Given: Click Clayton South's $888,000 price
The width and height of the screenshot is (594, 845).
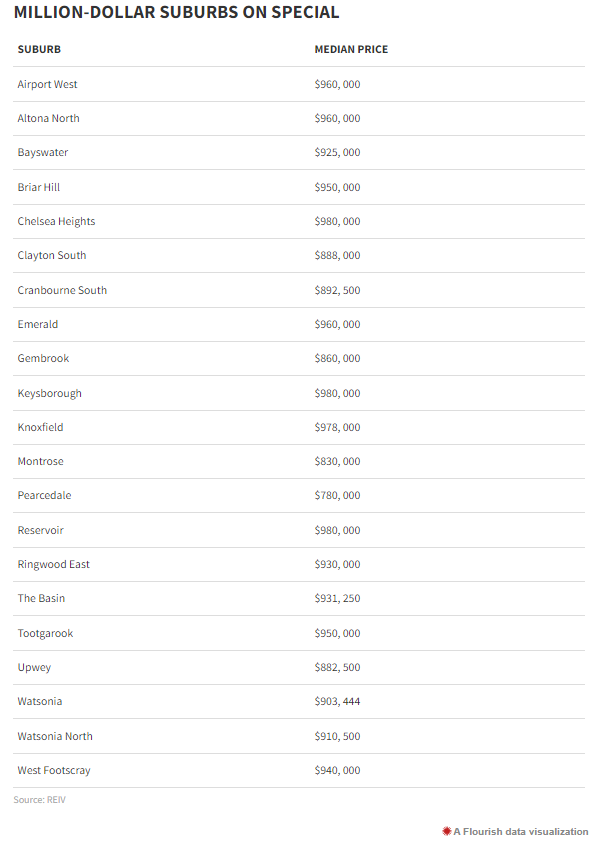Looking at the screenshot, I should (337, 255).
